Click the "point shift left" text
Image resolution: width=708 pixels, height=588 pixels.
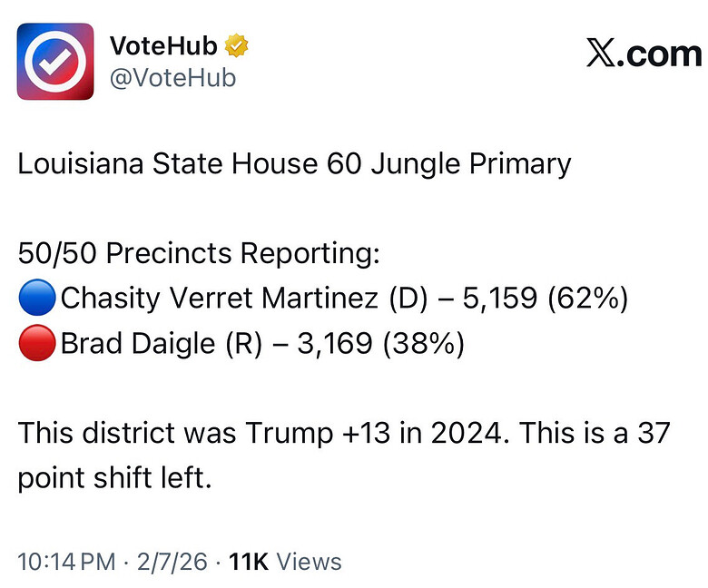pos(114,477)
